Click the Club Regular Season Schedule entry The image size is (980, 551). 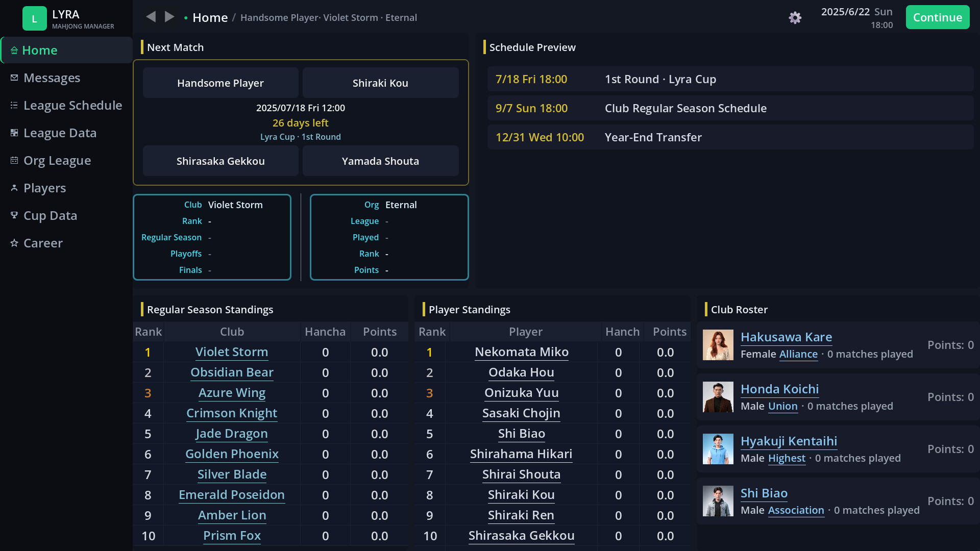click(x=730, y=108)
